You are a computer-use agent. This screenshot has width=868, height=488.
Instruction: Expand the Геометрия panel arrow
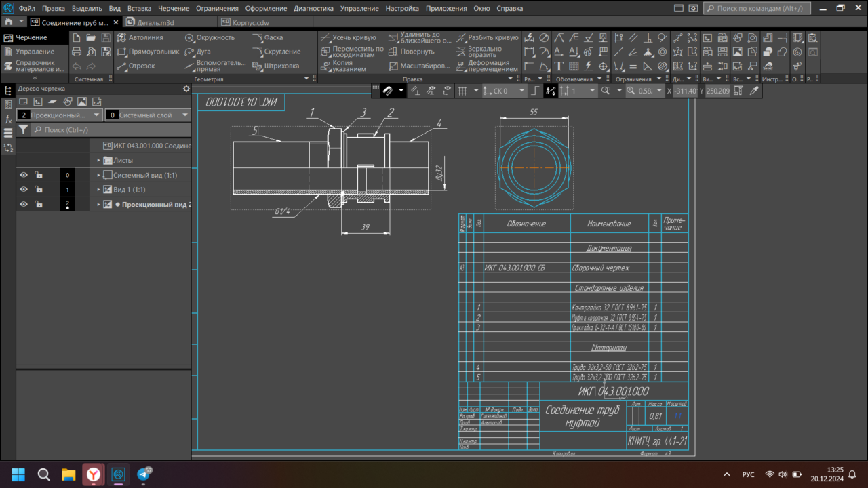(307, 79)
